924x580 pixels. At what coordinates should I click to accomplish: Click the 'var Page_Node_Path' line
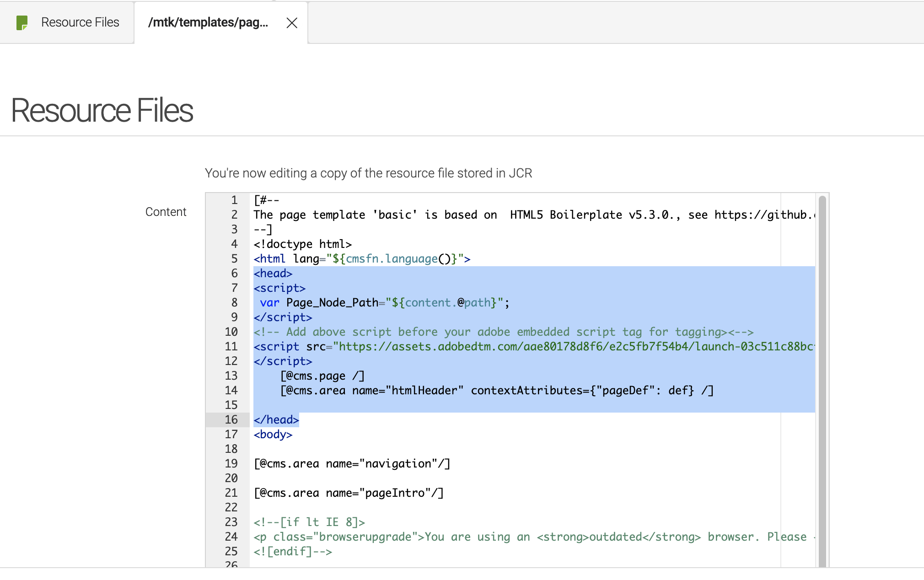pos(385,302)
